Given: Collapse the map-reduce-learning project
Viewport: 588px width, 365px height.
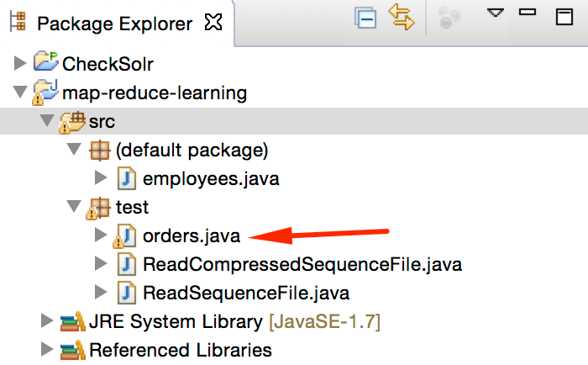Looking at the screenshot, I should (20, 92).
